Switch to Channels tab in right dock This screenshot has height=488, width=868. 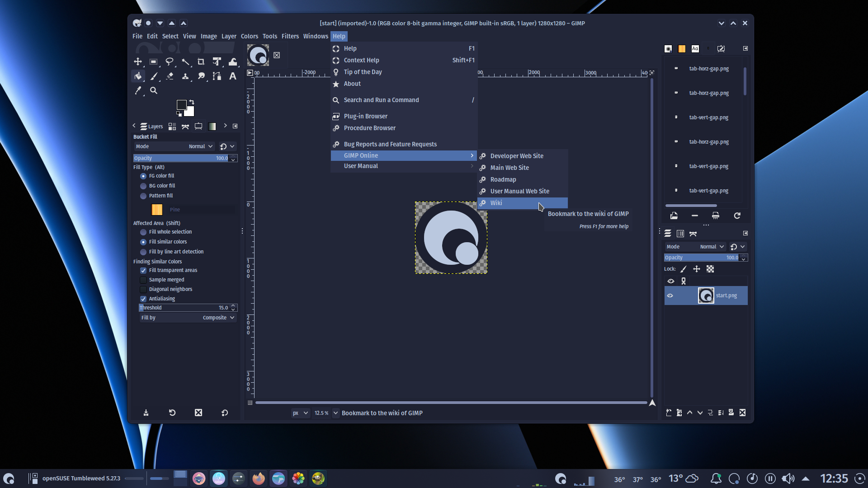[680, 234]
